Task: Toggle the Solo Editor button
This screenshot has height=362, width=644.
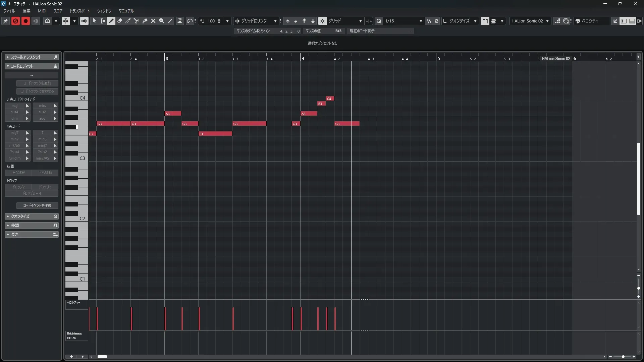Action: (15, 21)
